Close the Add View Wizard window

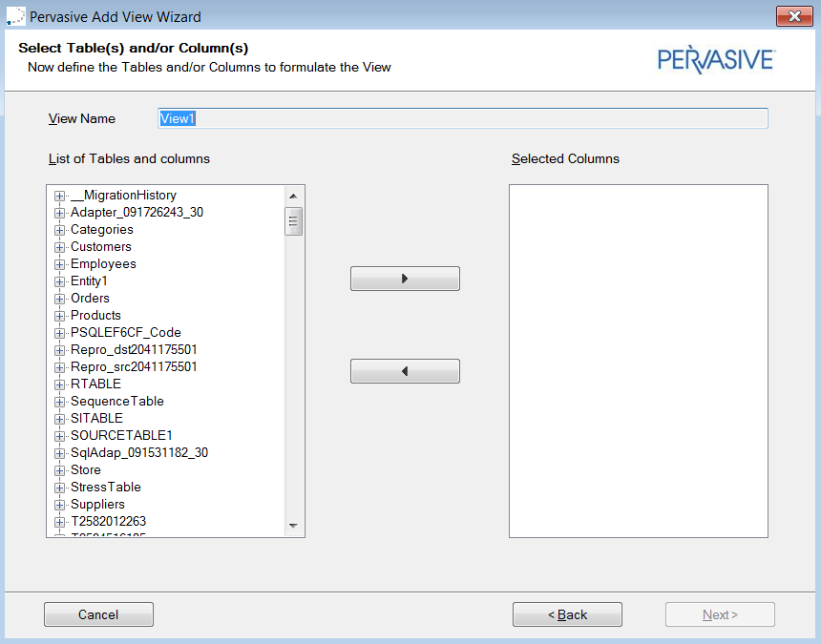793,16
